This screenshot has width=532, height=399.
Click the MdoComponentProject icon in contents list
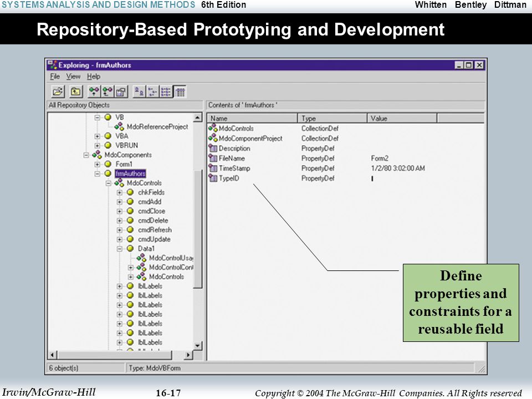(x=213, y=138)
